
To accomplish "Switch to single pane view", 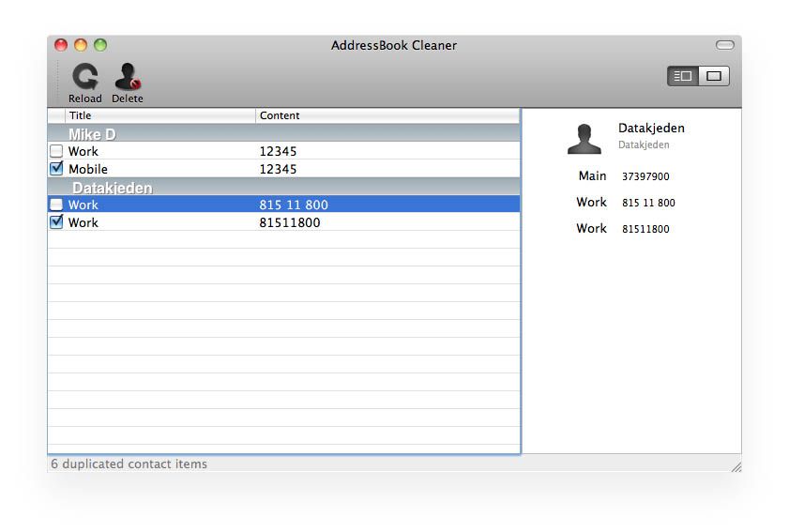I will tap(714, 76).
